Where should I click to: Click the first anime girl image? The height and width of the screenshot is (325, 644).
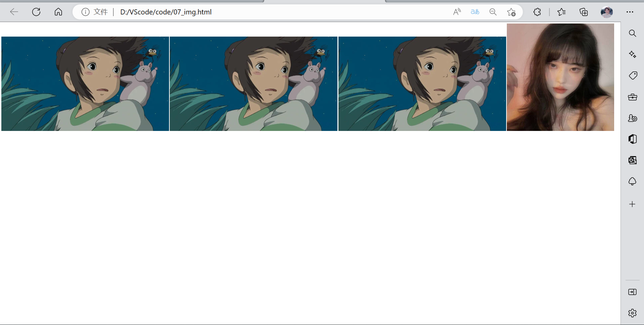pyautogui.click(x=85, y=84)
